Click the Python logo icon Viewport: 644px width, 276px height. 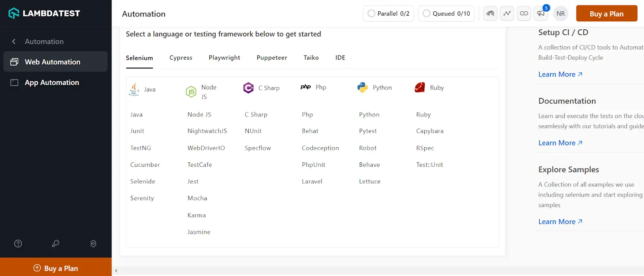(362, 87)
